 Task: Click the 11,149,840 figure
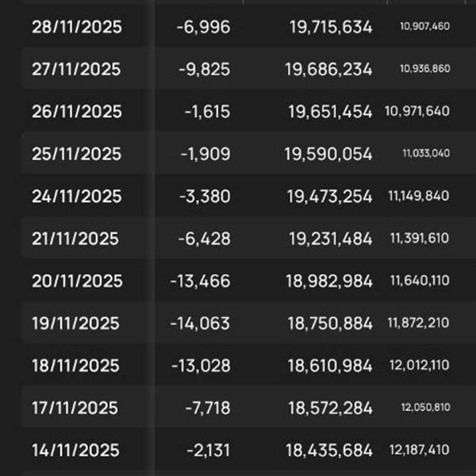(419, 196)
